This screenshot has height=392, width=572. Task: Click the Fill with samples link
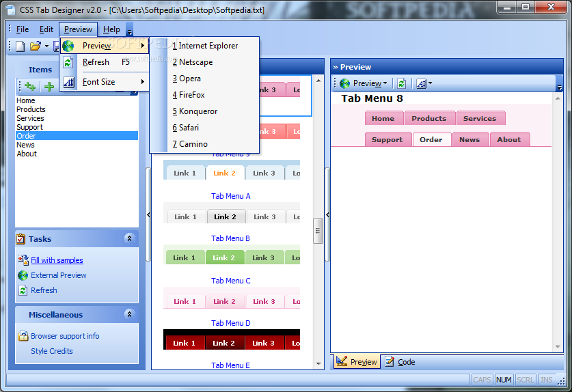click(57, 260)
